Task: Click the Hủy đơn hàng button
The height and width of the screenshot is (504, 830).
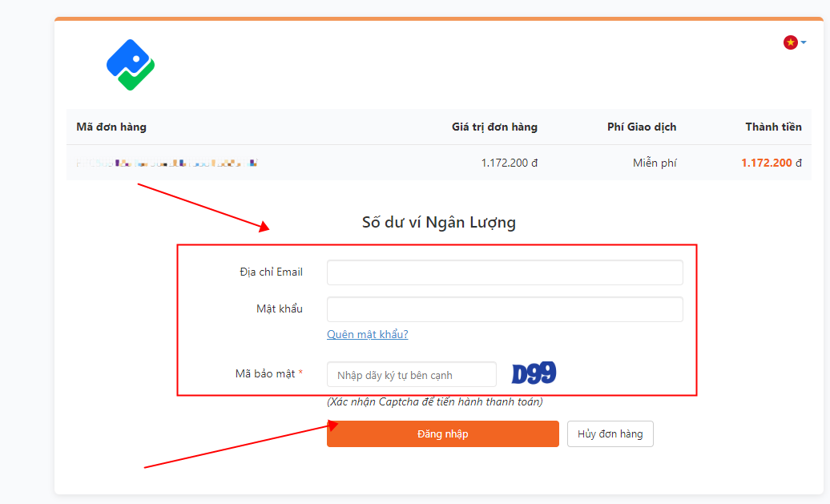Action: click(610, 433)
